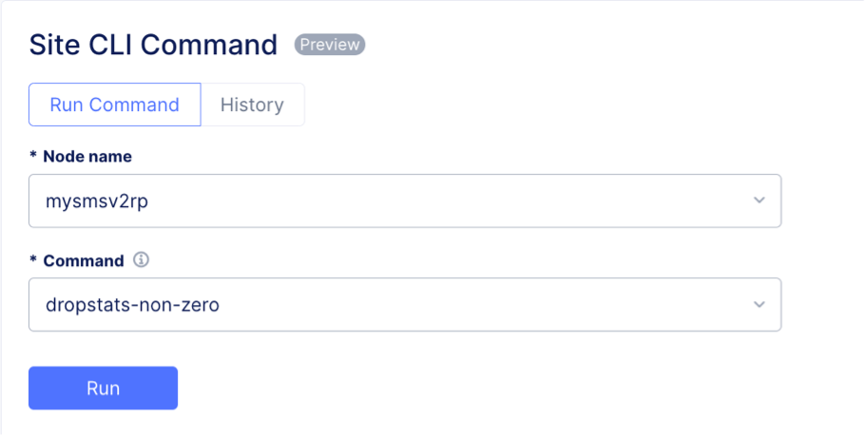The height and width of the screenshot is (438, 868).
Task: Click the Run text on the button
Action: [x=103, y=388]
